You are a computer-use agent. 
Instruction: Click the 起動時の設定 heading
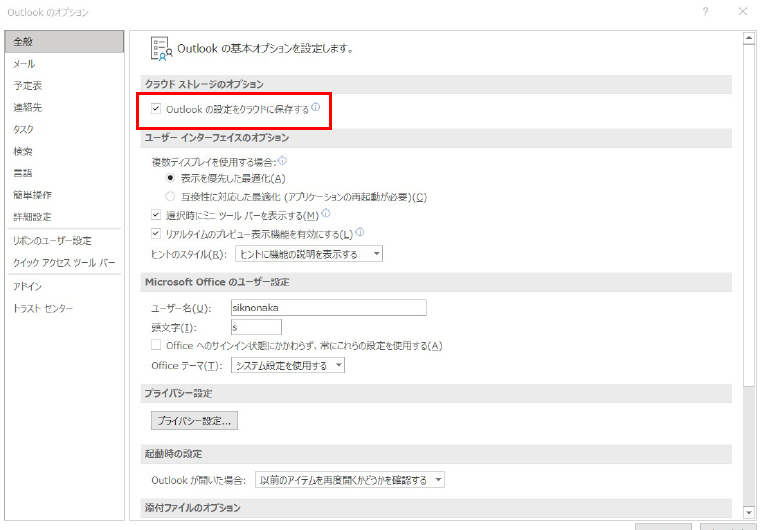pos(173,454)
